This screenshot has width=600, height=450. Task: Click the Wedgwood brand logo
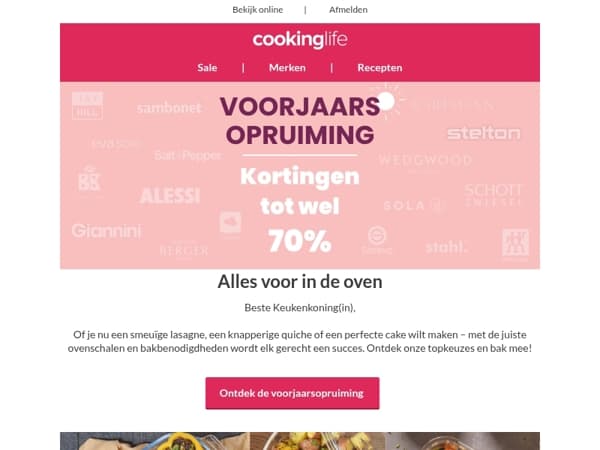coord(425,160)
